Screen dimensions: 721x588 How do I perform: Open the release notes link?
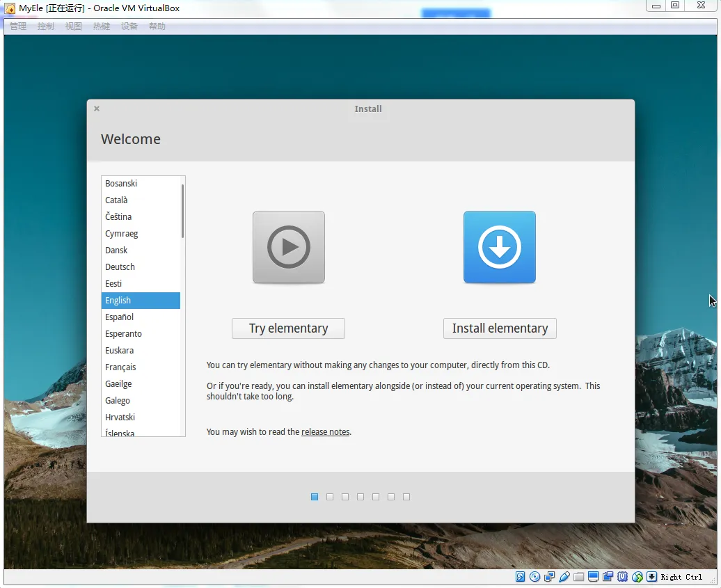point(326,431)
